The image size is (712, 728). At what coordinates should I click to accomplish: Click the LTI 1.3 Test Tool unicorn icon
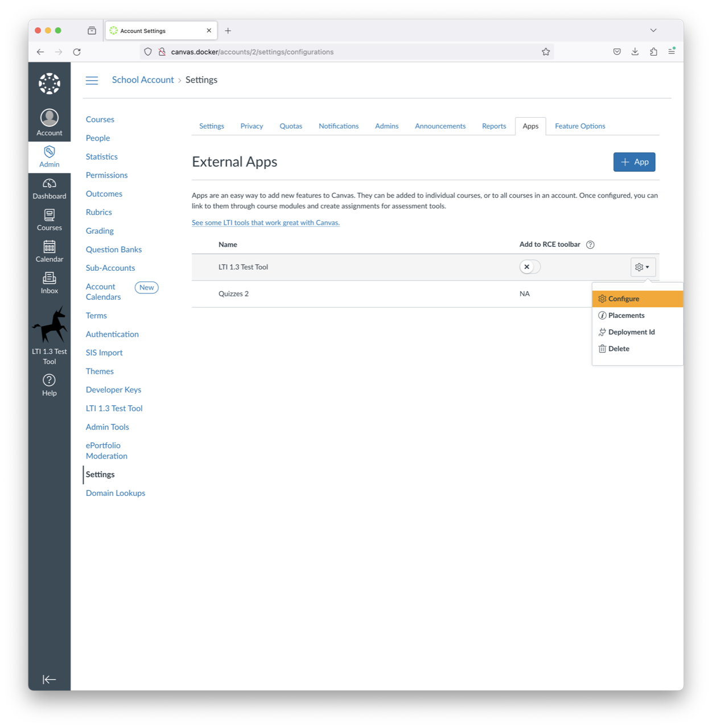49,324
